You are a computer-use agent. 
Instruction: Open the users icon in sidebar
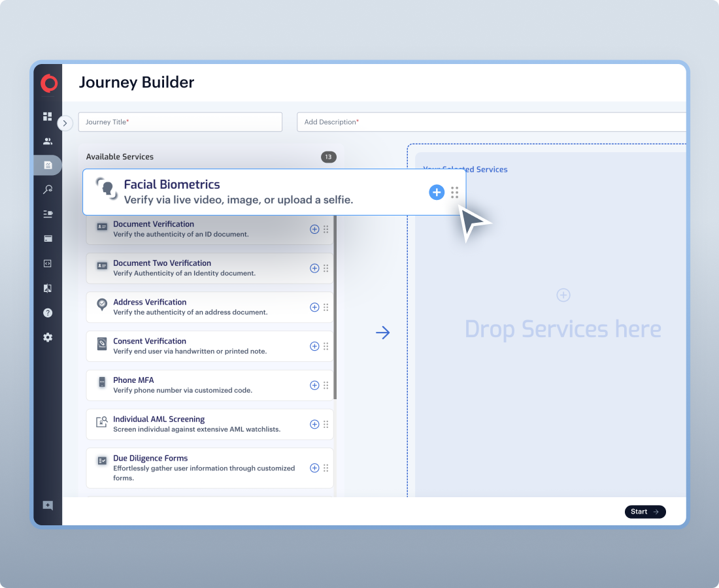pos(48,141)
